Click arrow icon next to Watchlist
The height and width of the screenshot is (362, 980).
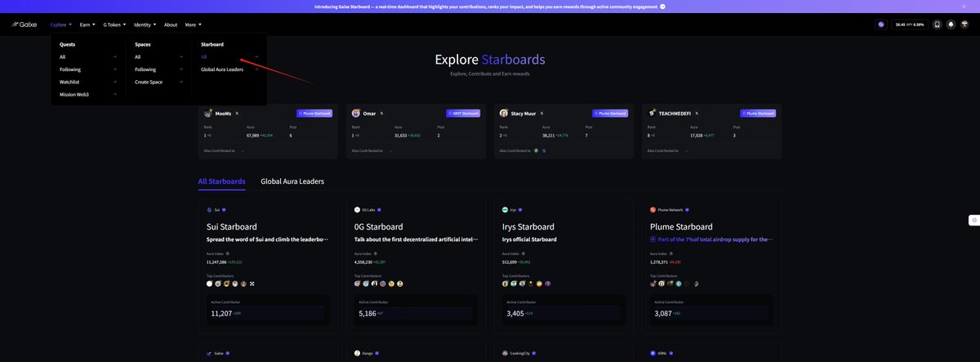click(115, 82)
